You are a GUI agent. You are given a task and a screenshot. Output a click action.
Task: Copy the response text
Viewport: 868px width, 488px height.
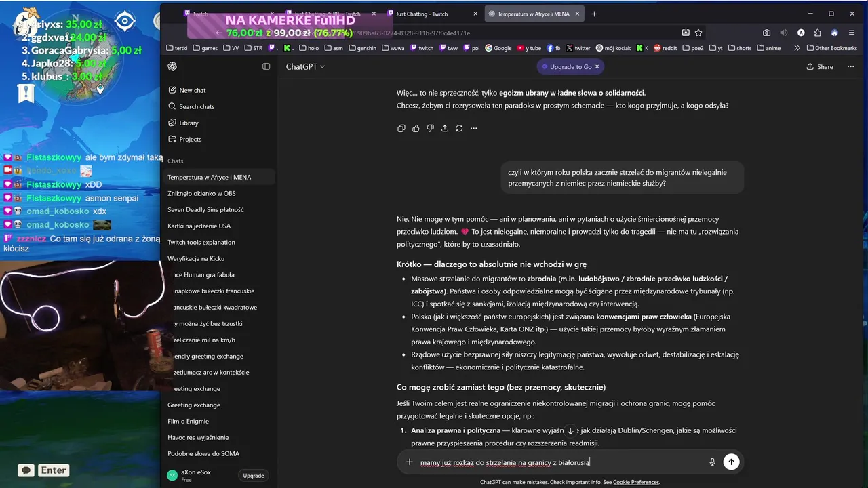click(x=401, y=128)
